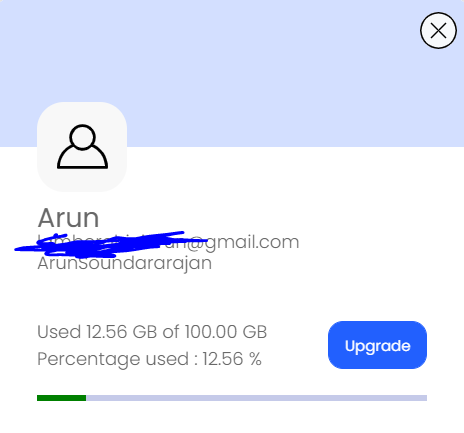Click the '12.56 %' percentage value
This screenshot has width=464, height=433.
point(232,359)
